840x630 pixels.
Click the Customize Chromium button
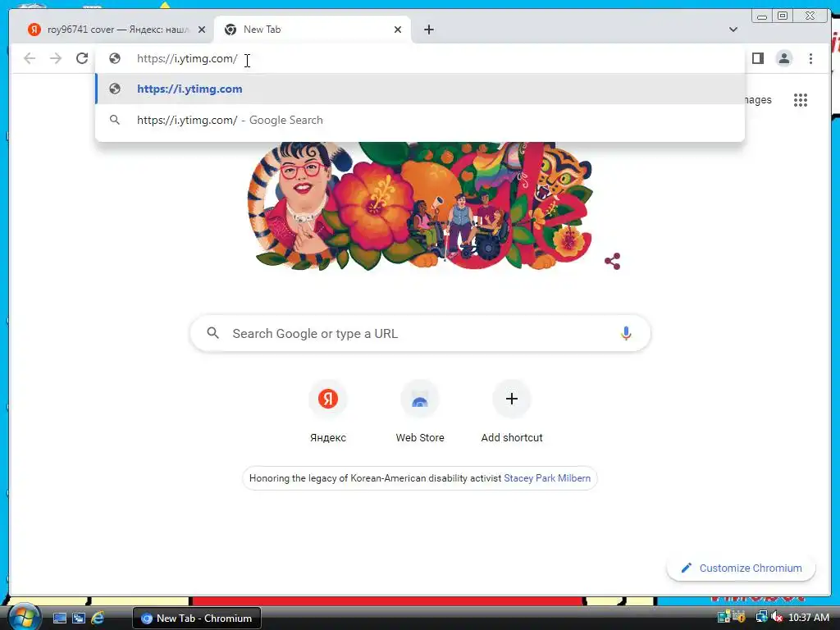click(x=741, y=568)
